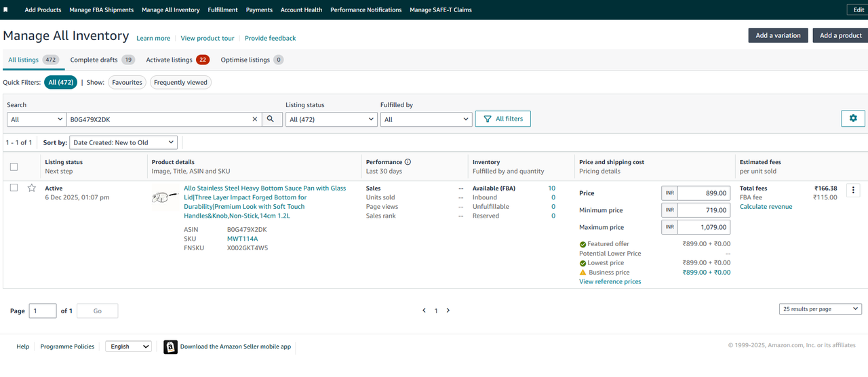Open the Learn more link
Screen dimensions: 868x377
pos(153,39)
